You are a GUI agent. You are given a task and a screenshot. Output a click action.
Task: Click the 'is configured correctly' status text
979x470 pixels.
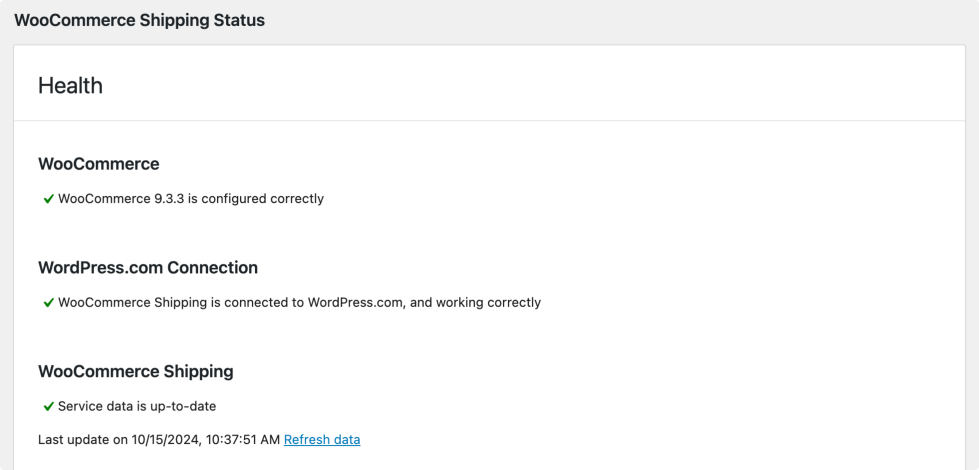click(x=262, y=199)
